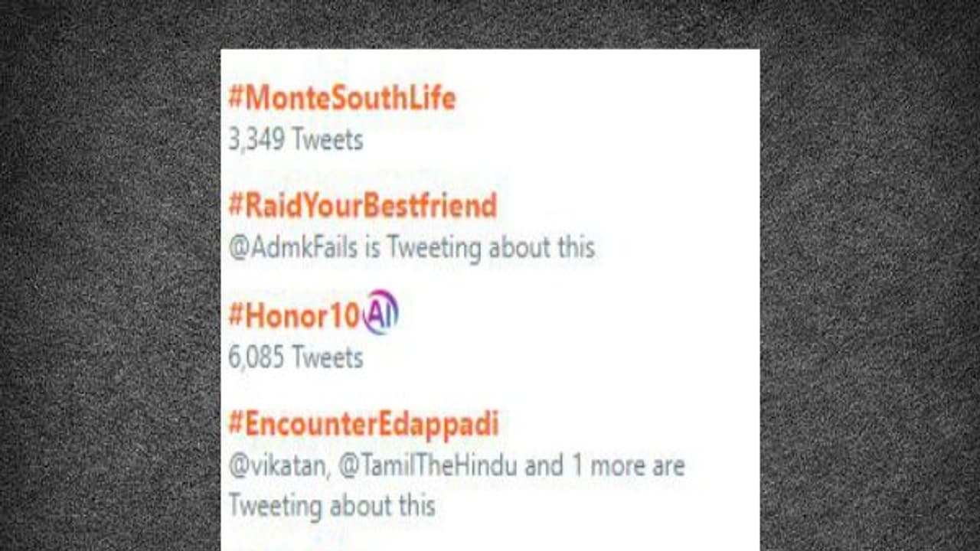The height and width of the screenshot is (551, 980).
Task: Click the @AdmkFails account mention
Action: (293, 248)
